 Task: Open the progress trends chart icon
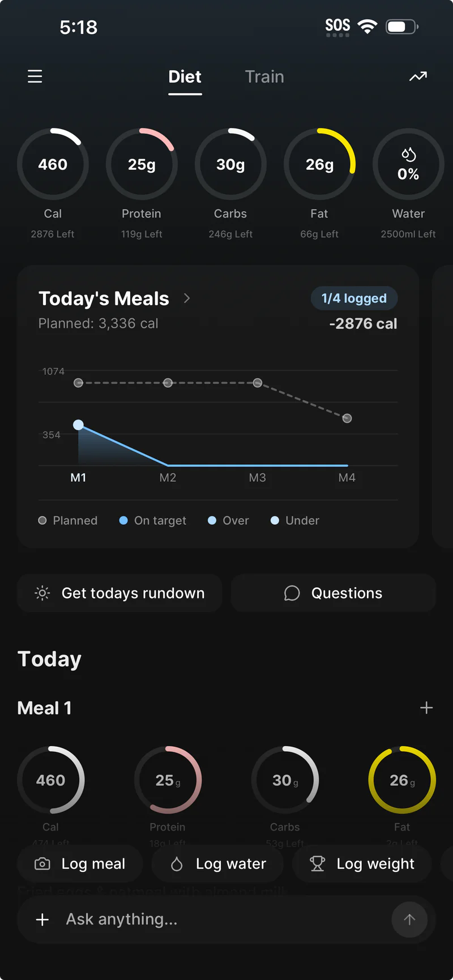[x=418, y=76]
